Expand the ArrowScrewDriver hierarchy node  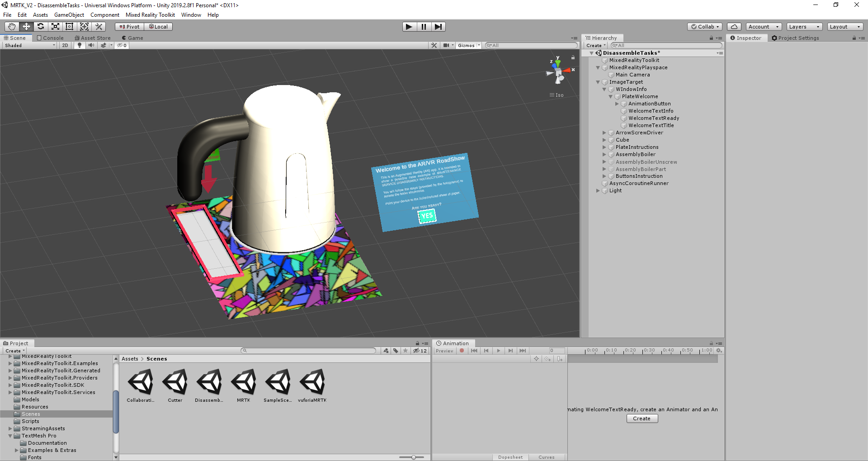tap(604, 133)
